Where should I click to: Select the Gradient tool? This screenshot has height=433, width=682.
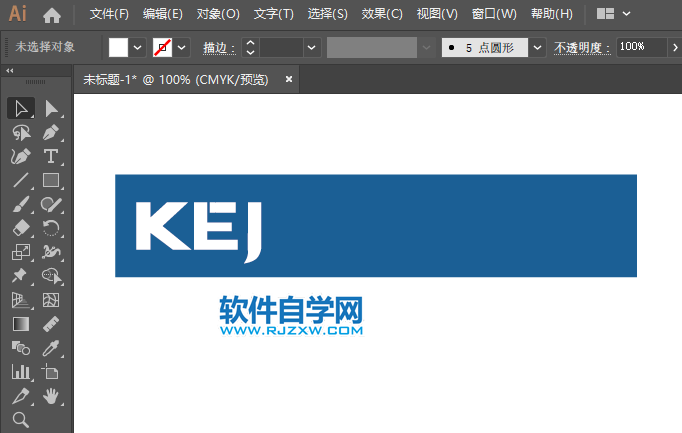coord(21,324)
